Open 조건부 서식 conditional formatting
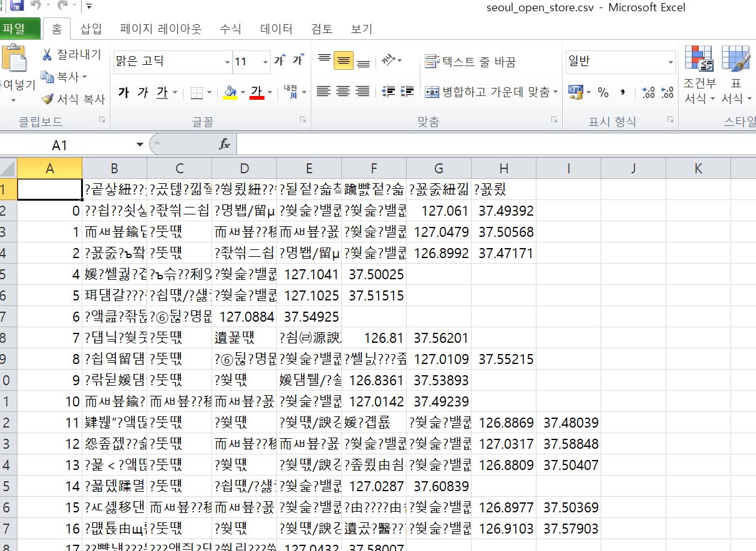This screenshot has height=551, width=756. [699, 75]
